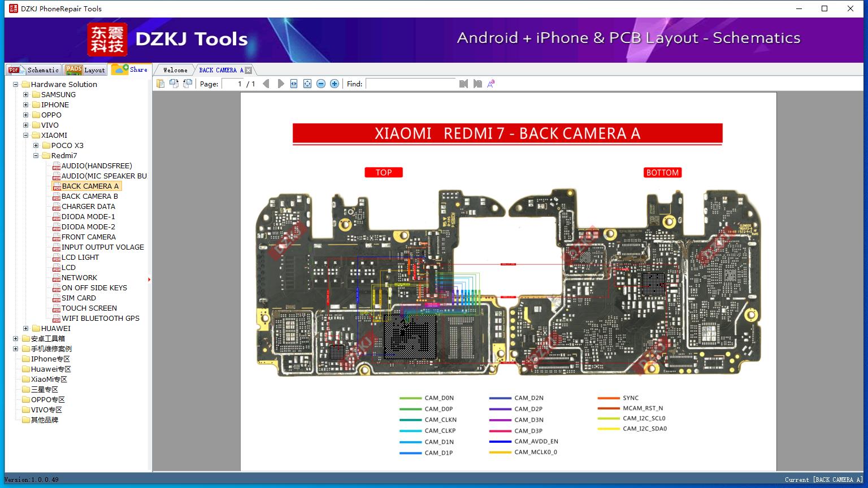Open DIODA MODE-2 document
Image resolution: width=868 pixels, height=488 pixels.
(x=88, y=227)
